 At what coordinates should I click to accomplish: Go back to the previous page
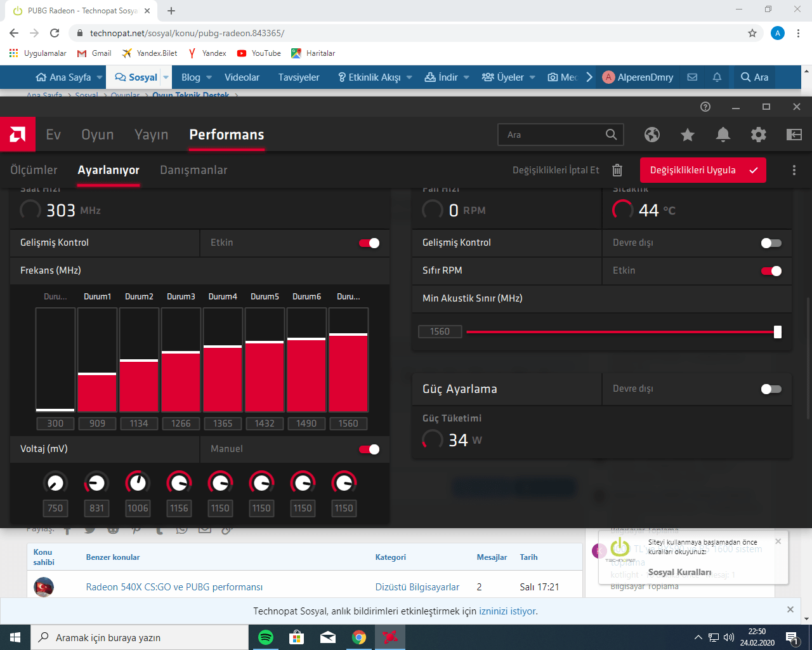(14, 33)
